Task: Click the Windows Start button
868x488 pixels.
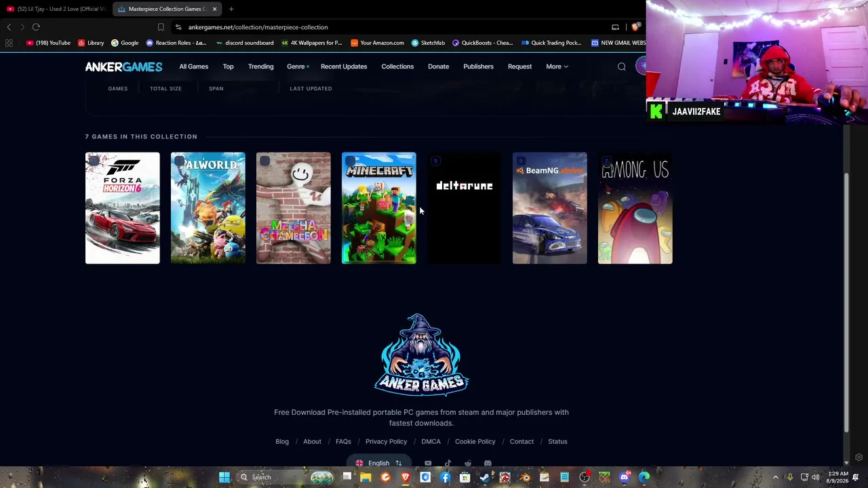Action: [224, 477]
